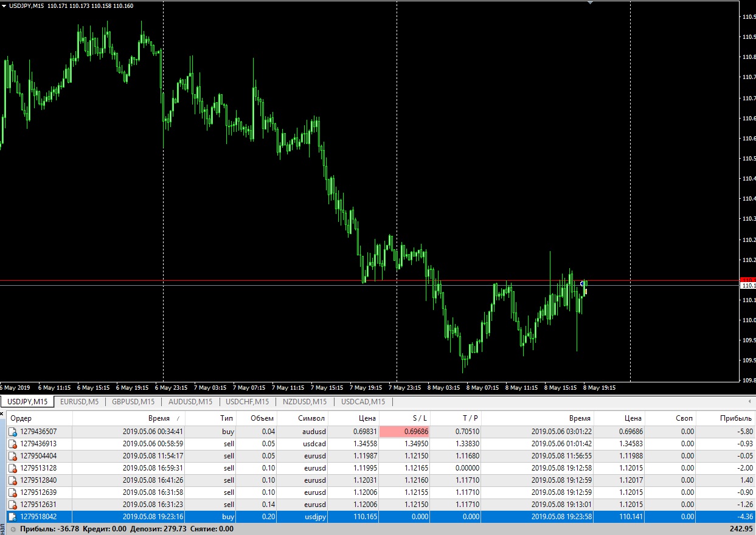Image resolution: width=756 pixels, height=535 pixels.
Task: Click the order icon for 1279512639
Action: click(x=13, y=492)
